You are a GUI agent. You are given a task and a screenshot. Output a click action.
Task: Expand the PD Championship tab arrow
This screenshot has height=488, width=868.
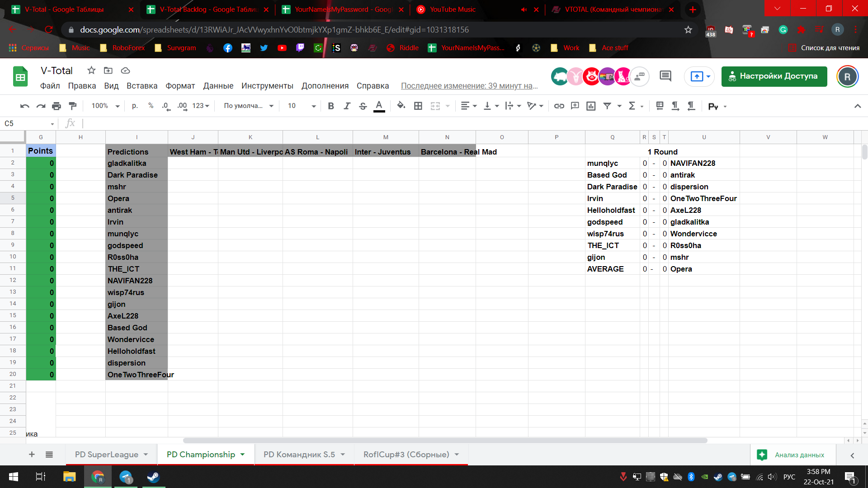(243, 455)
